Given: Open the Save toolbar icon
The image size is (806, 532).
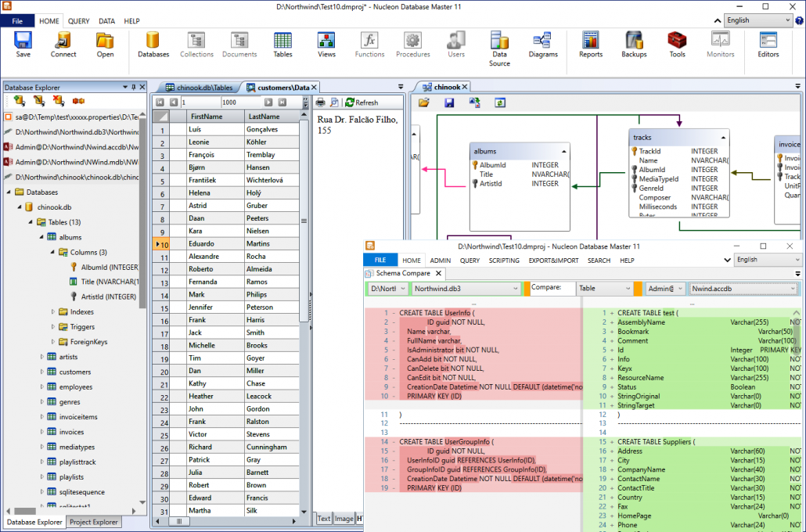Looking at the screenshot, I should (x=23, y=45).
